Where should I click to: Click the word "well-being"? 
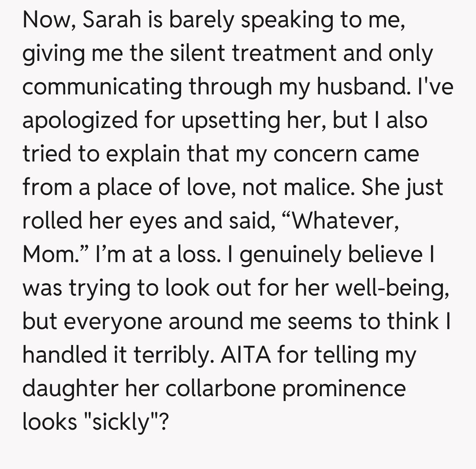tap(392, 288)
